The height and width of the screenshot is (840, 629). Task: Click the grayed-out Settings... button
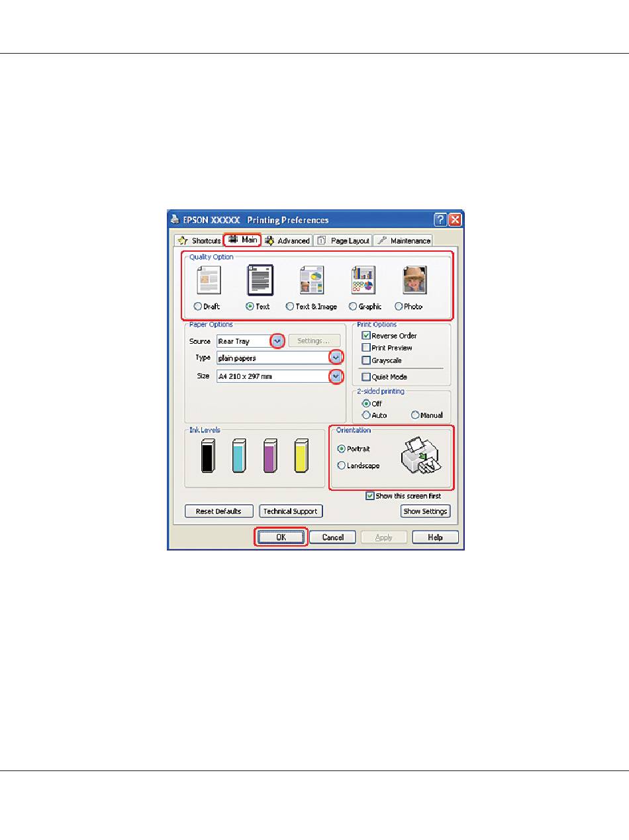tap(314, 341)
